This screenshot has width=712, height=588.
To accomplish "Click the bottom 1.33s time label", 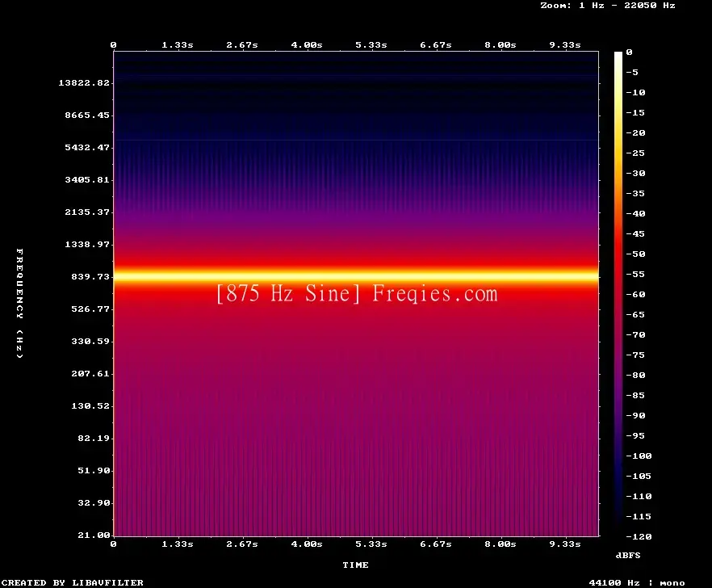I will point(178,544).
